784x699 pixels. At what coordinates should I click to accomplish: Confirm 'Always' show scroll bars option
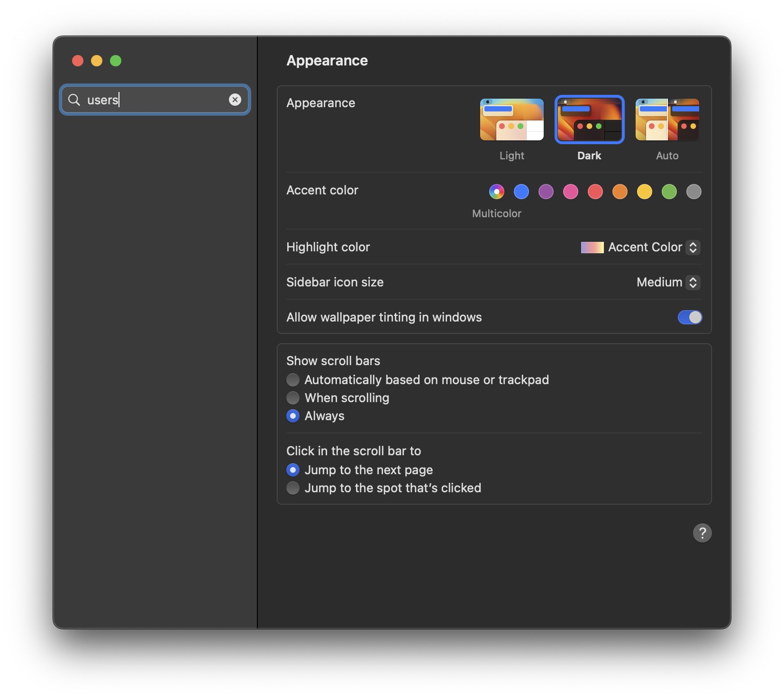pyautogui.click(x=293, y=416)
